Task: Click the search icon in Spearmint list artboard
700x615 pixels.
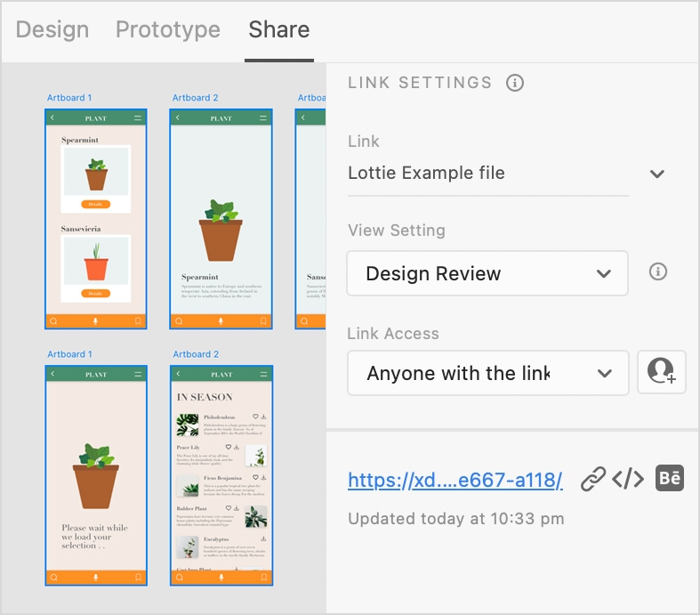Action: pyautogui.click(x=53, y=321)
